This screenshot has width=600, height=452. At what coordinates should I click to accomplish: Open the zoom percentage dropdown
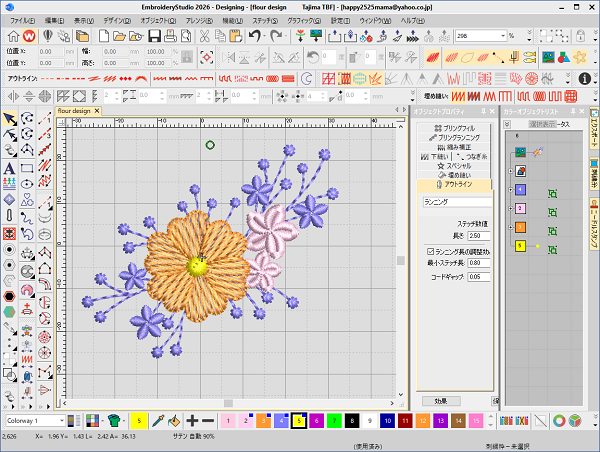click(503, 36)
